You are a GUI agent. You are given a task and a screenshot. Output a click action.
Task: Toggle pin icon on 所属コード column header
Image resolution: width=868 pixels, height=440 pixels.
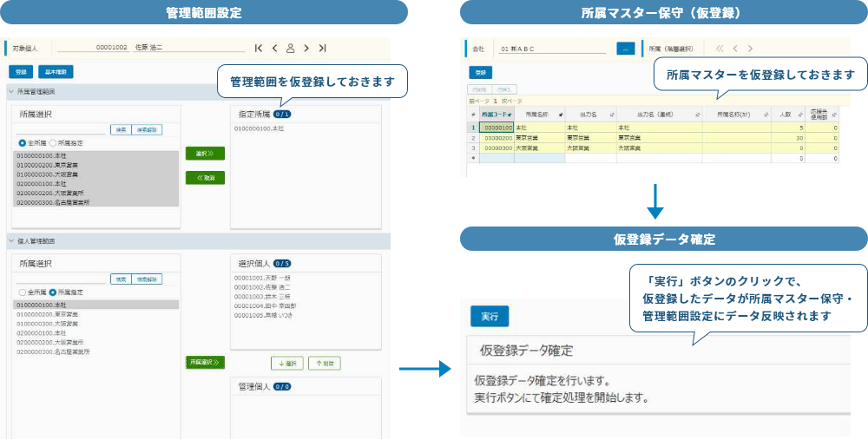click(x=510, y=115)
